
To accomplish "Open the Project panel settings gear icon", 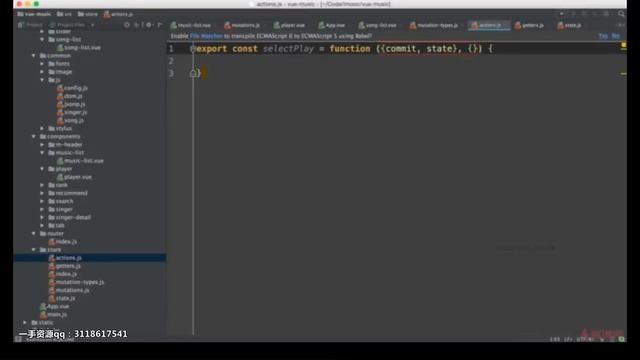I will tap(149, 25).
